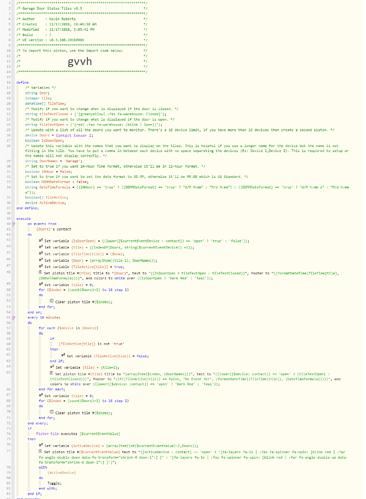Click the tile icon on line 77 Set piston tile

[x=41, y=451]
